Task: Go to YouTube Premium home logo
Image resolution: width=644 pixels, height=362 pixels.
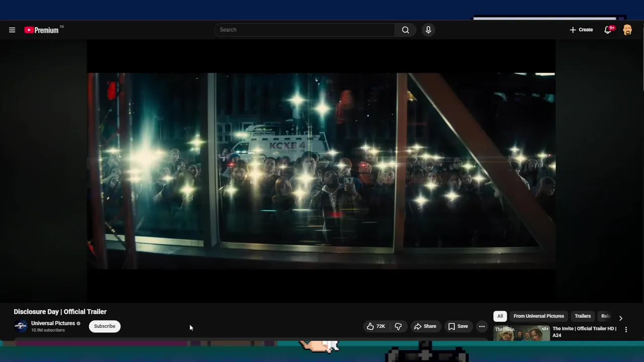Action: pos(42,30)
